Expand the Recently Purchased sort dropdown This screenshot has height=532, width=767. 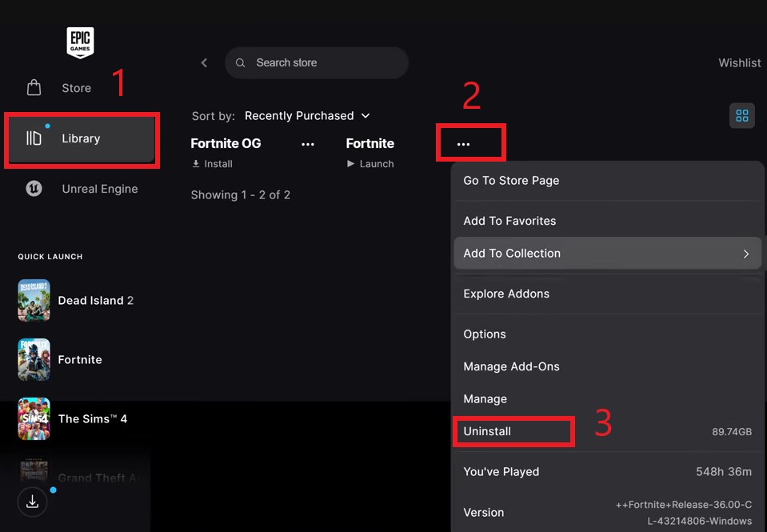(x=307, y=116)
